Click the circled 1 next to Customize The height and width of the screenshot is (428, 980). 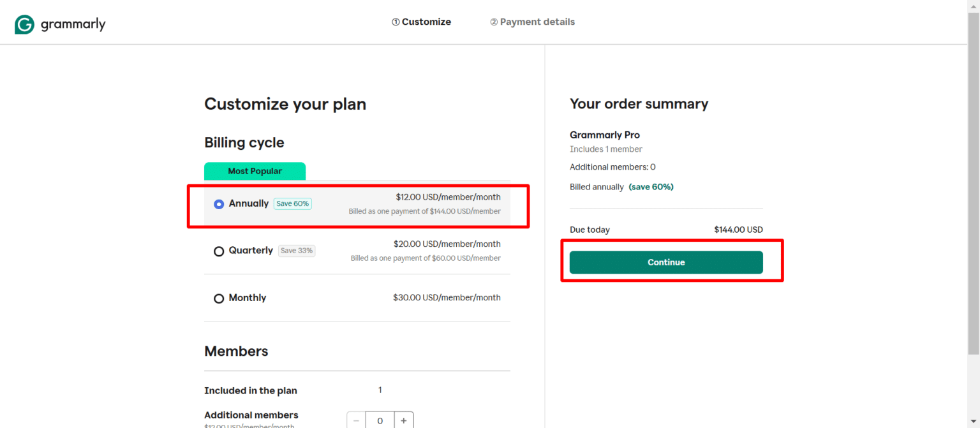[396, 21]
